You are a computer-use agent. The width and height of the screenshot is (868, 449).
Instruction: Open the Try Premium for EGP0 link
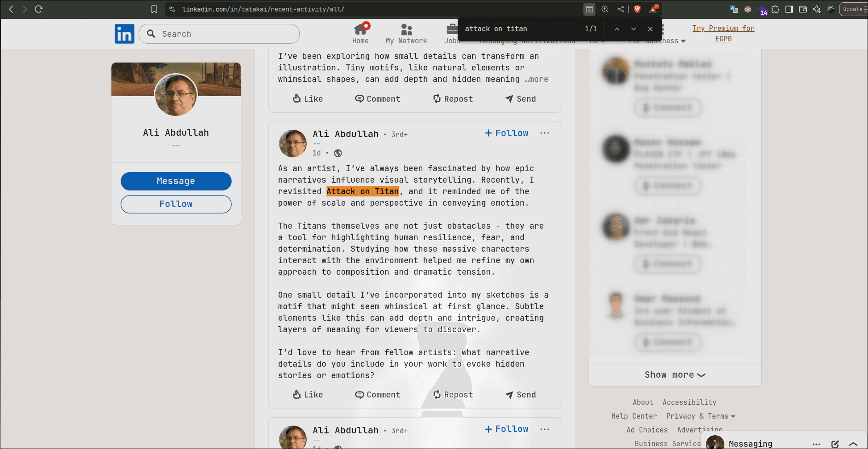723,33
